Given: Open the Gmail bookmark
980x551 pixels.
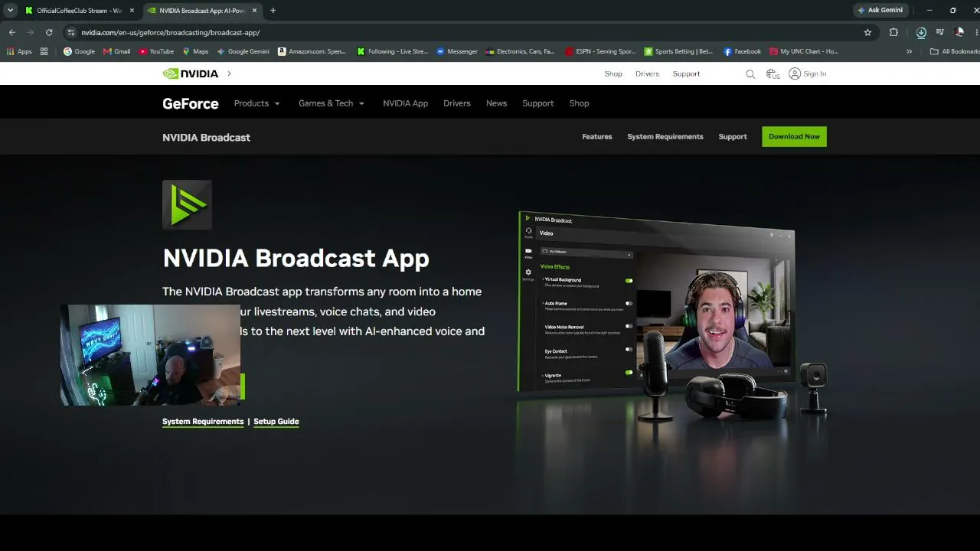Looking at the screenshot, I should click(116, 51).
